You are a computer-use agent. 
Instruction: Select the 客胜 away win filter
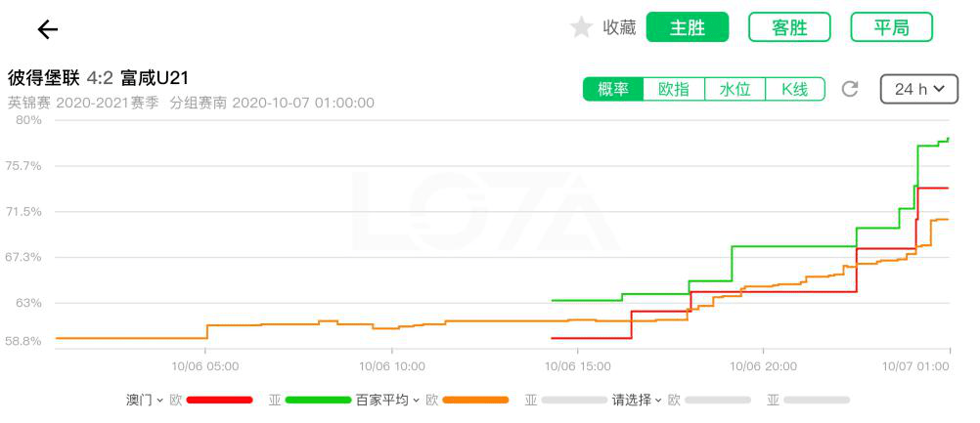coord(789,27)
